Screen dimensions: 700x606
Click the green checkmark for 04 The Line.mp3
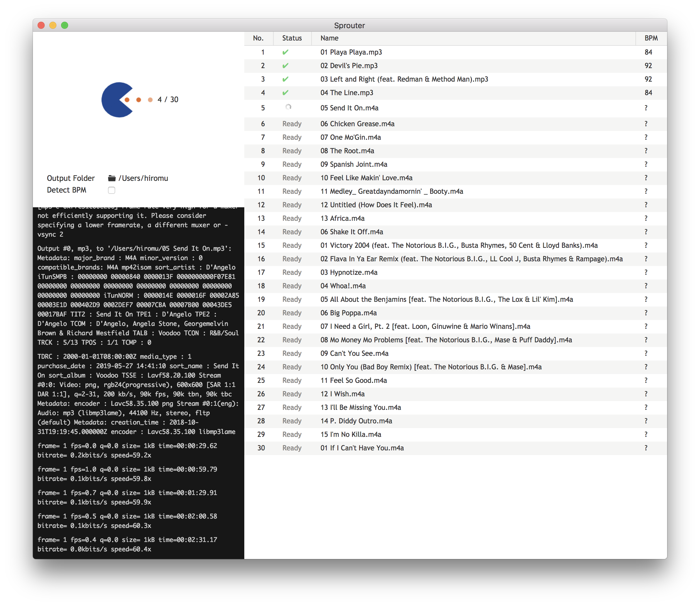click(285, 93)
